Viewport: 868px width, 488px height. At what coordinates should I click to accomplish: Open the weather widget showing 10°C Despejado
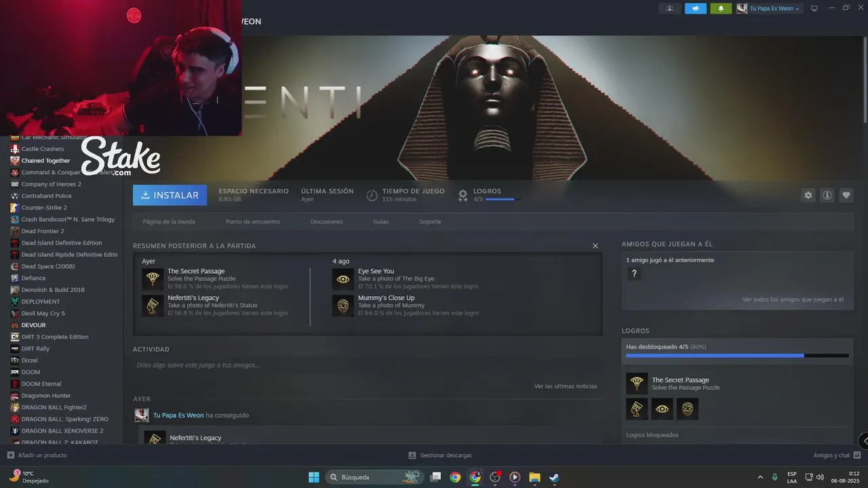(x=28, y=477)
